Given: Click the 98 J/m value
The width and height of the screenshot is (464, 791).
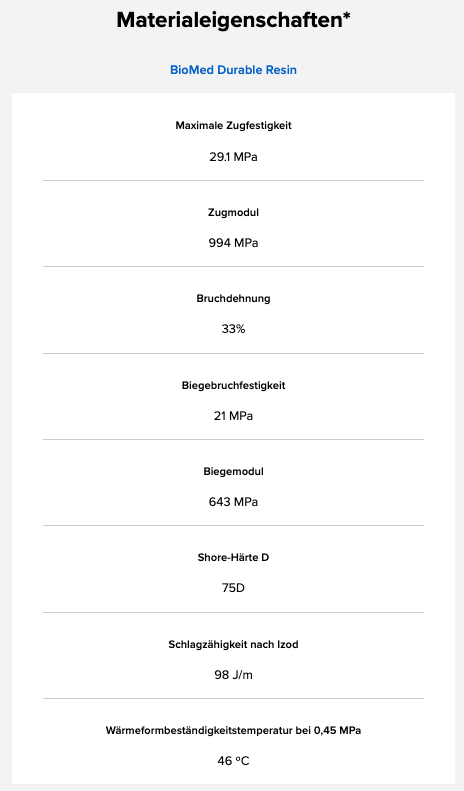Looking at the screenshot, I should pyautogui.click(x=233, y=674).
